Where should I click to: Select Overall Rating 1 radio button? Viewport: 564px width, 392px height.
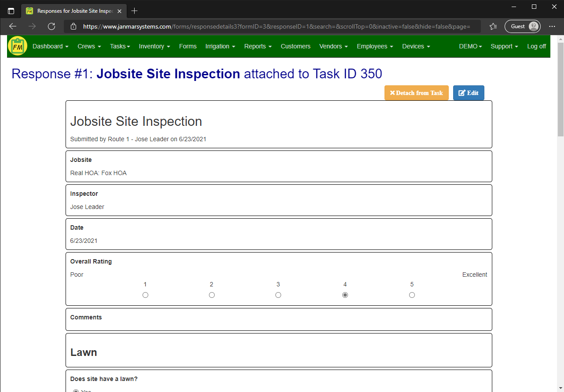[145, 295]
